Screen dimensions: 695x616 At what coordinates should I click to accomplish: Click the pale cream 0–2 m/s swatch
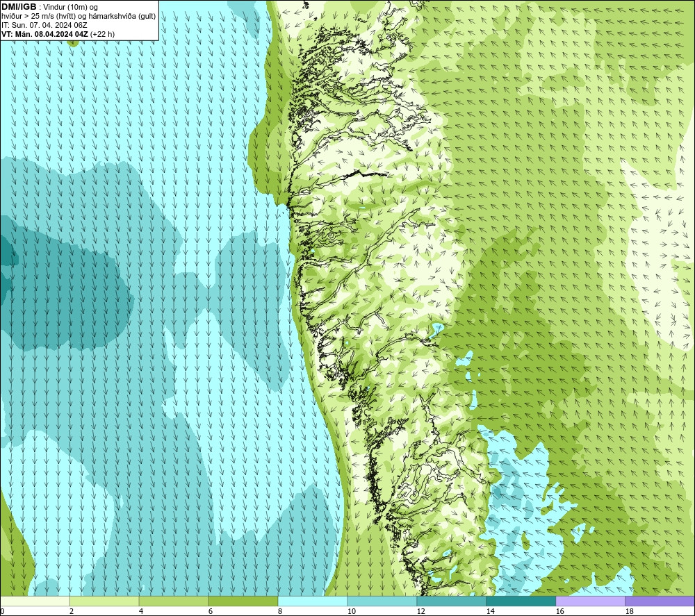[35, 601]
